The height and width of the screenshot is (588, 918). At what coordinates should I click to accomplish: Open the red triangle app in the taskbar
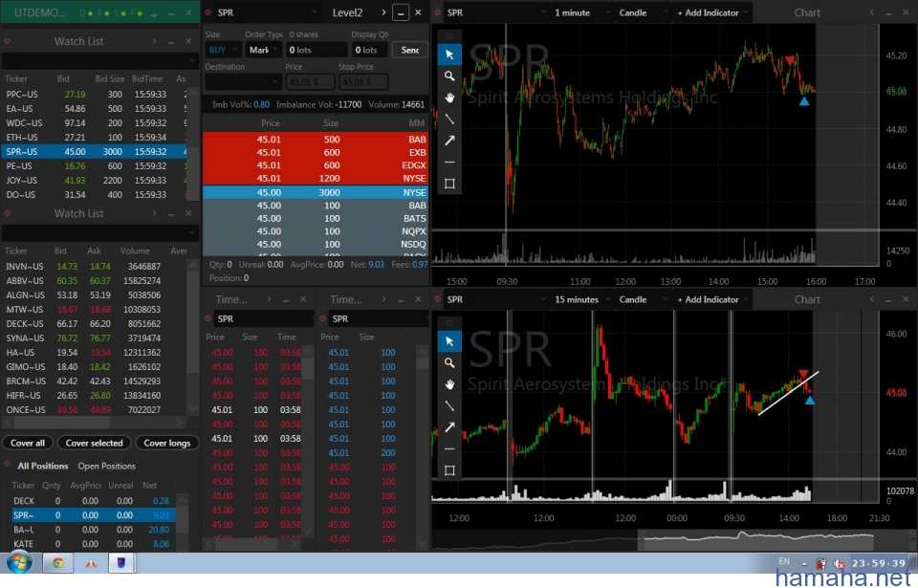[91, 563]
